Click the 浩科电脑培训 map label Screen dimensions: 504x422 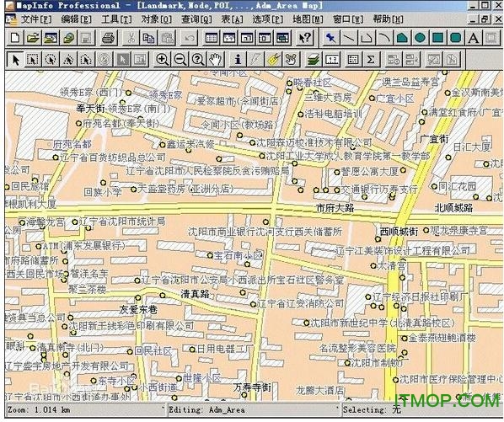point(333,114)
